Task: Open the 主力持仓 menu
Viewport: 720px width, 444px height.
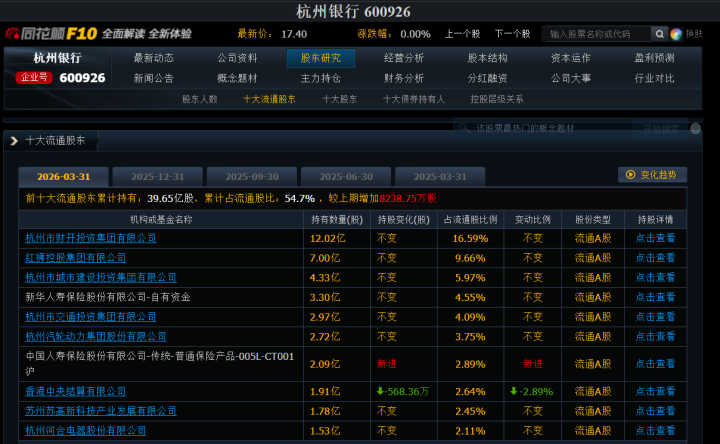Action: tap(321, 79)
